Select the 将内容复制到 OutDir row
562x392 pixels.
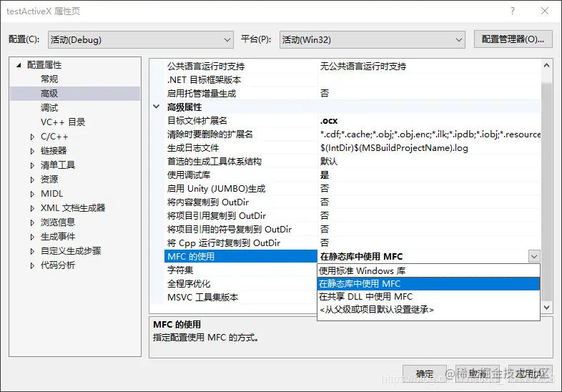pos(353,202)
